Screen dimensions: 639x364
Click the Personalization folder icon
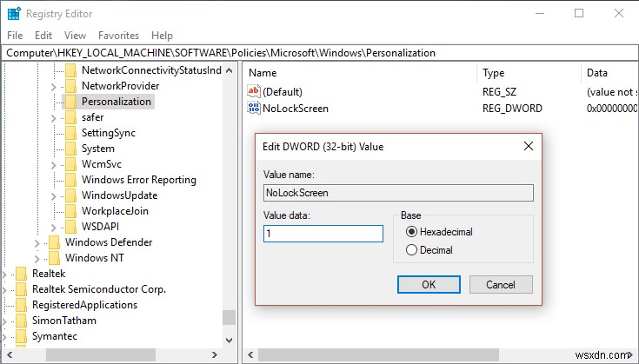click(x=71, y=102)
